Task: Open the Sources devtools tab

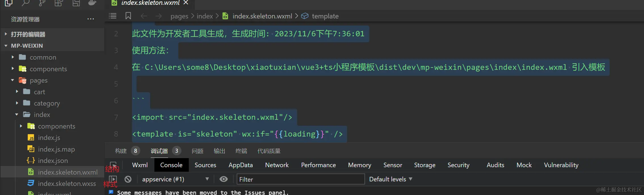Action: (205, 165)
